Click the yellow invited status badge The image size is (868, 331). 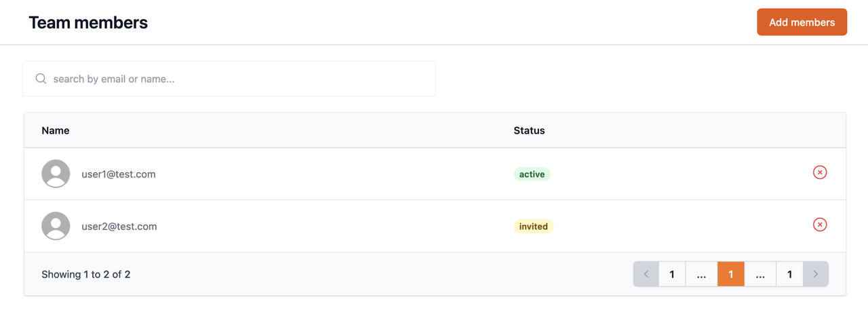pyautogui.click(x=533, y=227)
